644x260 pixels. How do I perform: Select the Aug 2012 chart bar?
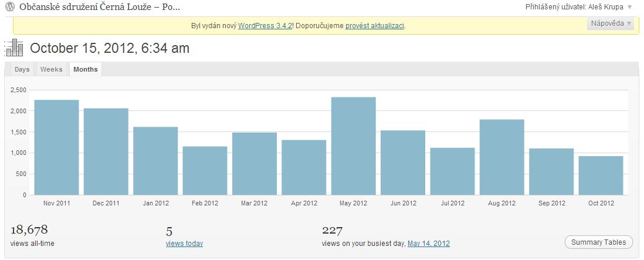(501, 157)
